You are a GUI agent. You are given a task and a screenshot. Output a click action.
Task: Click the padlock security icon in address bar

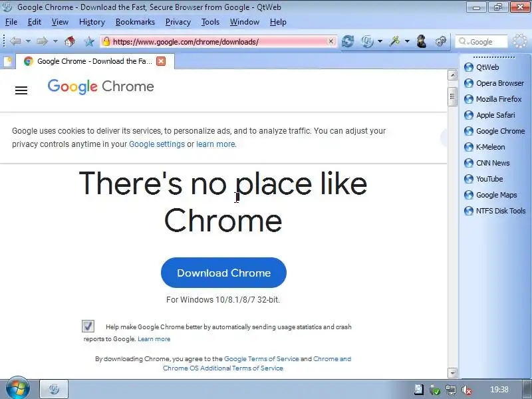(106, 42)
